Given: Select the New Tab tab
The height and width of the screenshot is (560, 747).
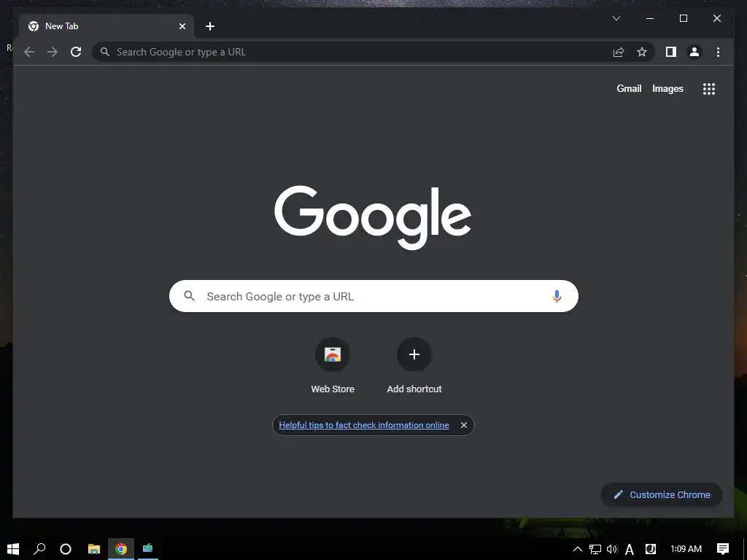Looking at the screenshot, I should [x=107, y=26].
